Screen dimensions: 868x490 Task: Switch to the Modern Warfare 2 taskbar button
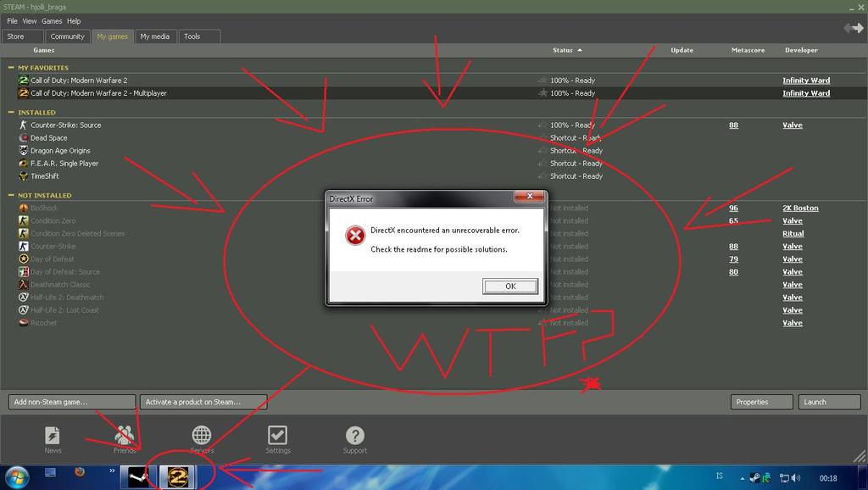click(177, 476)
